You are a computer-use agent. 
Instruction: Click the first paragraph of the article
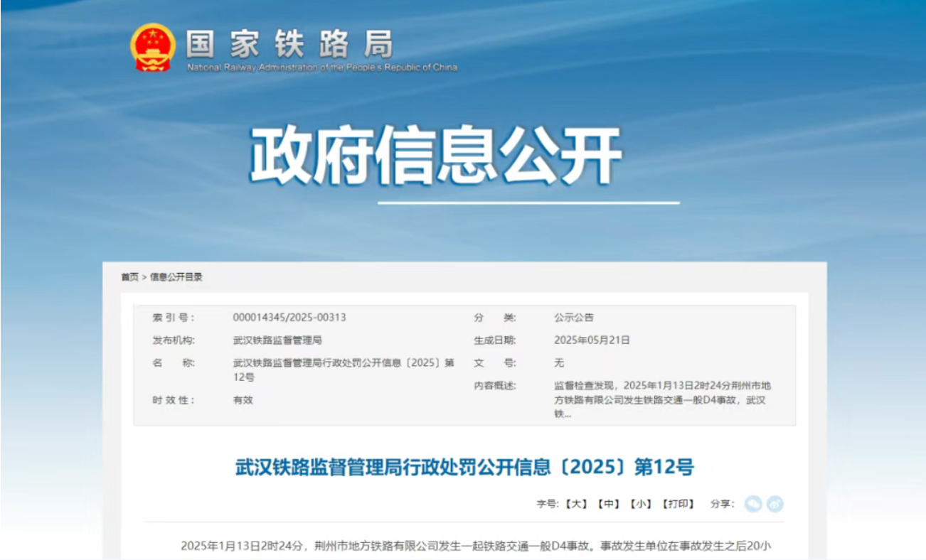point(476,546)
